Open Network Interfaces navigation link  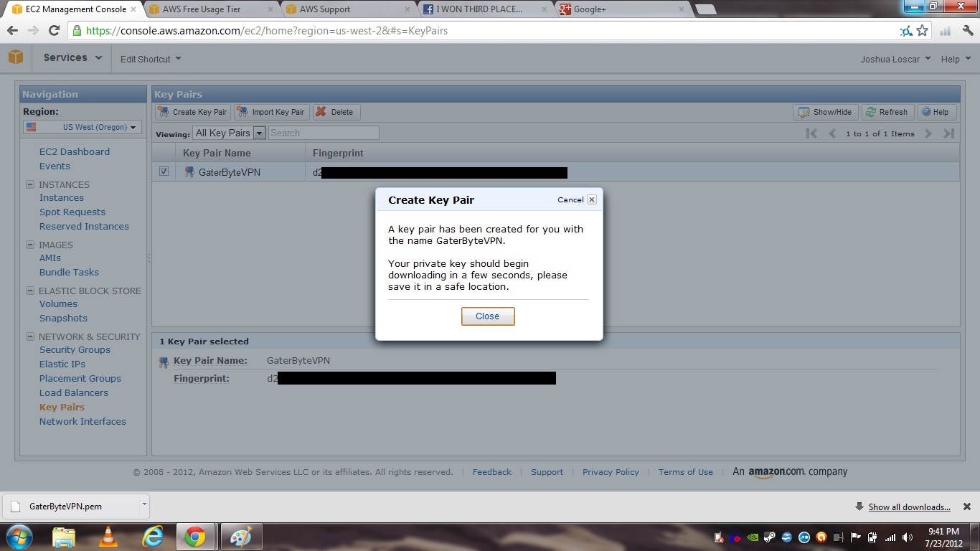(x=83, y=421)
